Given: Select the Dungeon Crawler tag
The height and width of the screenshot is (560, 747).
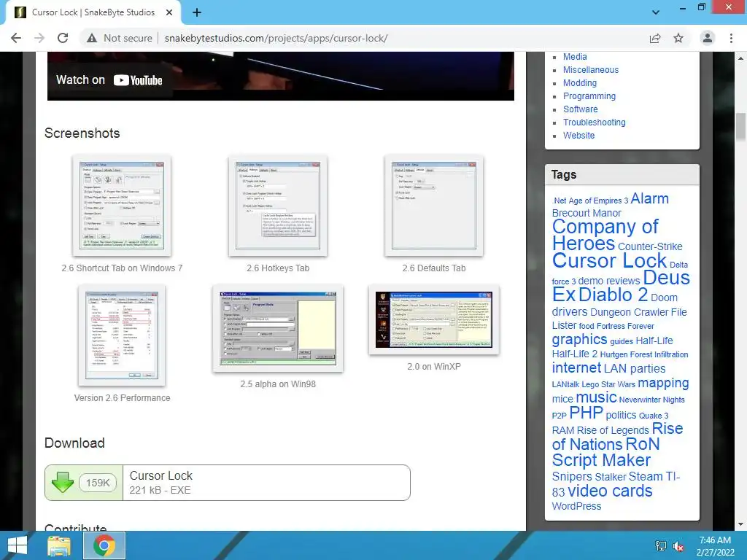Looking at the screenshot, I should [630, 312].
